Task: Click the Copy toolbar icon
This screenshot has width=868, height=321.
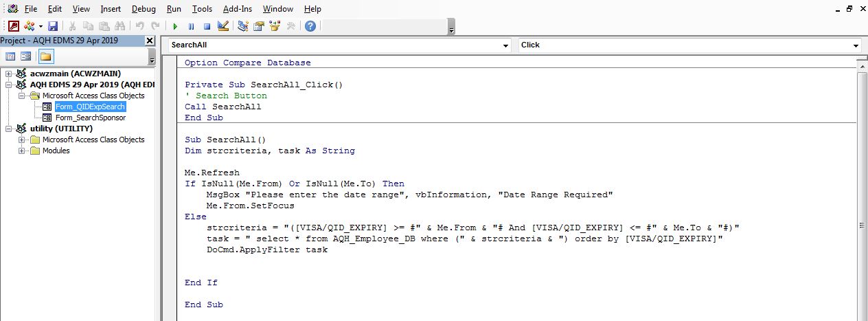Action: coord(88,26)
